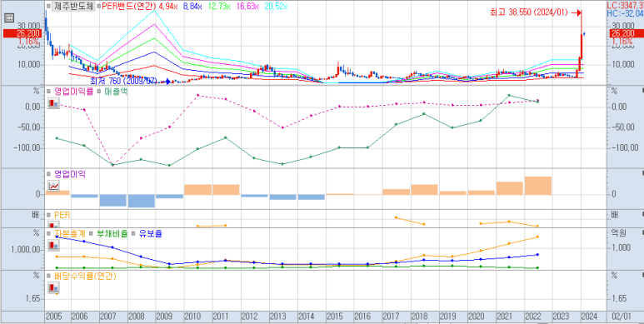Select the 부채비율 legend label
The width and height of the screenshot is (644, 324).
pos(112,234)
